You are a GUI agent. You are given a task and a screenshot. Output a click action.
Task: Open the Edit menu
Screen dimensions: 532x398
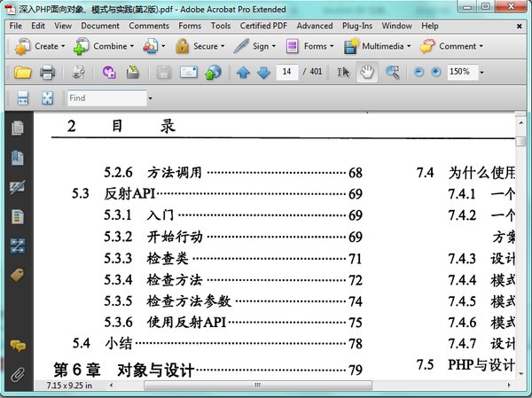click(38, 26)
